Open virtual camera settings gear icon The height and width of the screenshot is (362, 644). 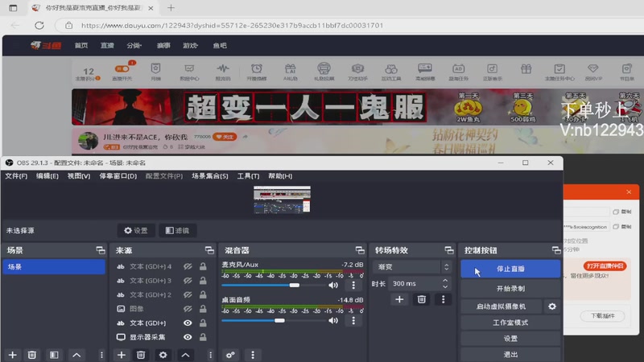click(x=552, y=306)
